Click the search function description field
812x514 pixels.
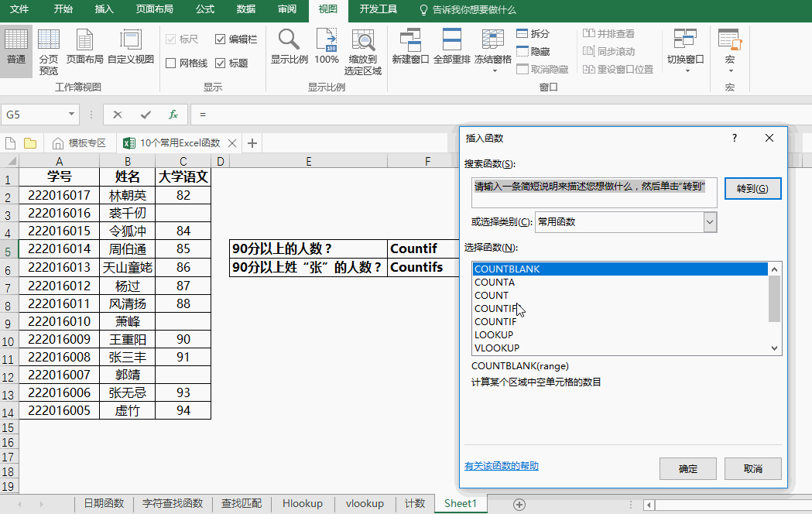[594, 192]
